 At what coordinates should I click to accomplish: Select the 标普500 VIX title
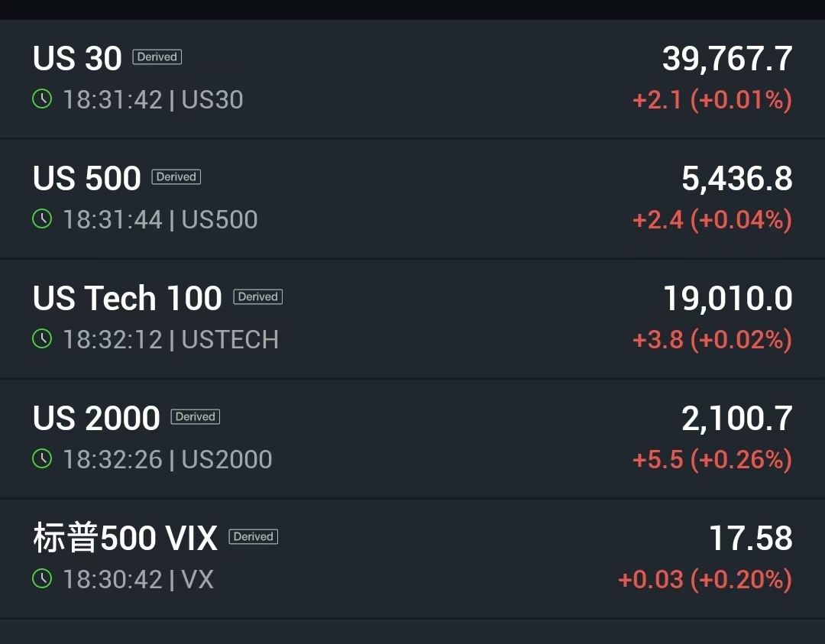(125, 539)
